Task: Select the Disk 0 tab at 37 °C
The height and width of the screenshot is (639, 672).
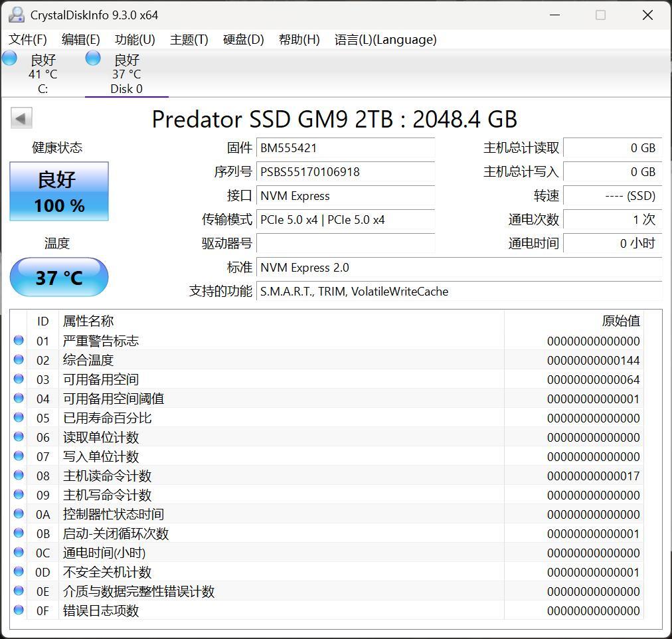Action: (126, 73)
